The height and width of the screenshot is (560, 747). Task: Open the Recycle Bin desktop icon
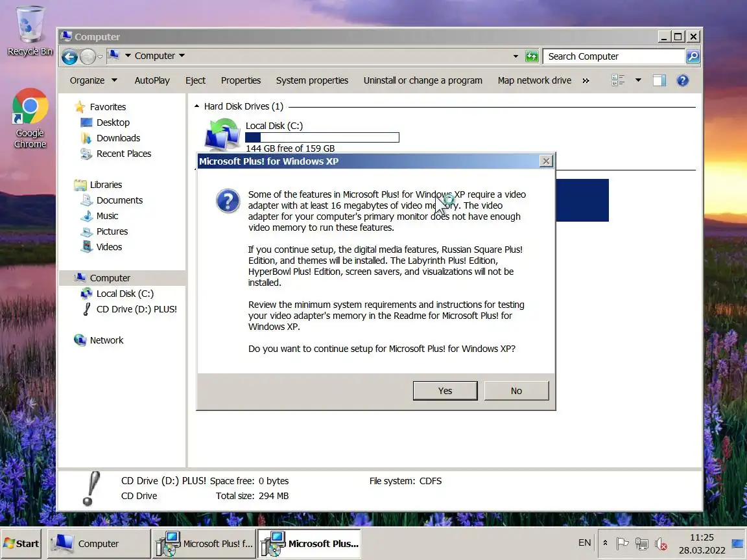click(x=30, y=31)
